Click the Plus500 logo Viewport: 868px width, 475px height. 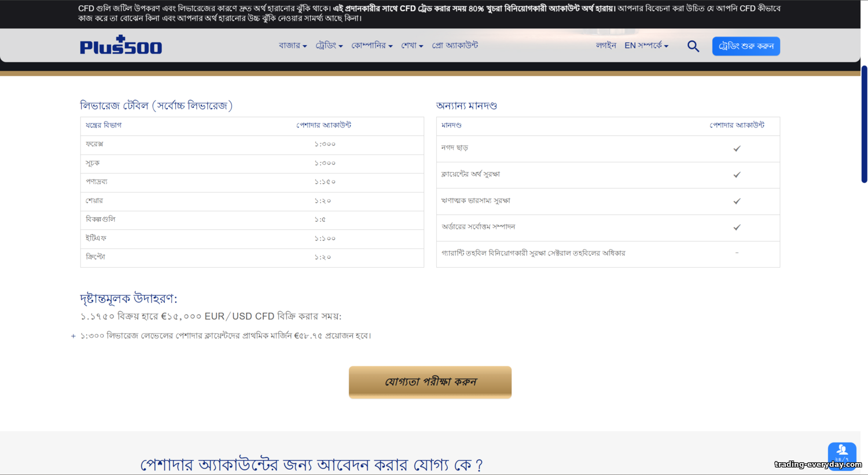[x=121, y=45]
